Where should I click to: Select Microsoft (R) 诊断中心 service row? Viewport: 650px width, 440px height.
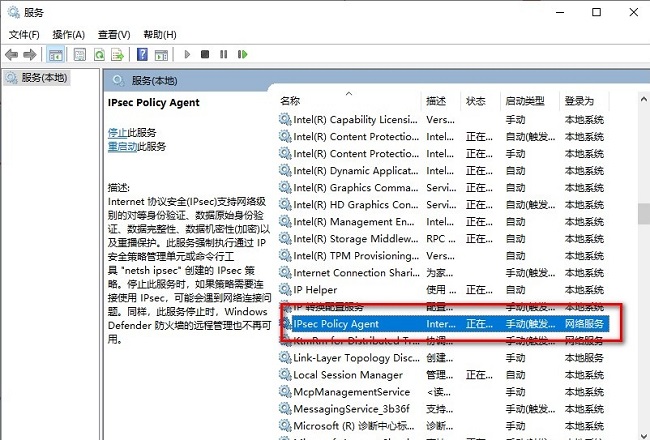point(443,425)
